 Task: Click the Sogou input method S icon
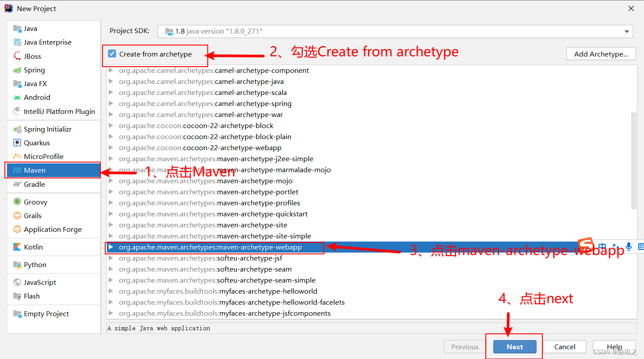[587, 245]
